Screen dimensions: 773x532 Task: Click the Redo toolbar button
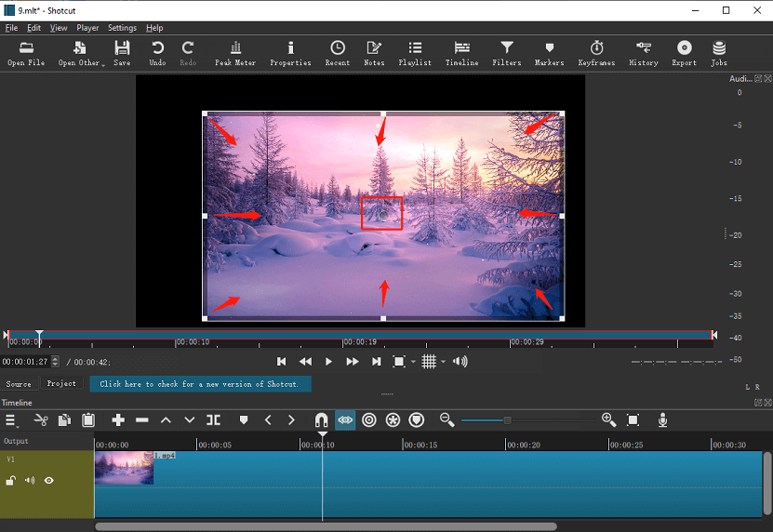tap(188, 53)
